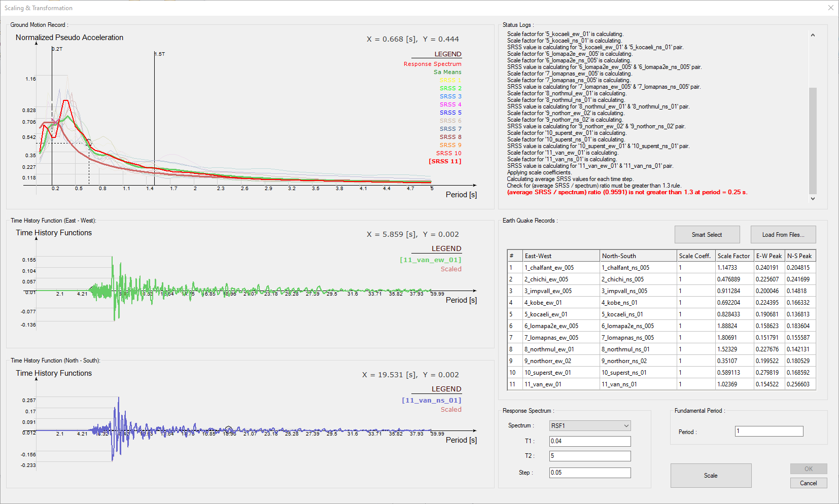The height and width of the screenshot is (504, 839).
Task: Click the East-West column header
Action: (538, 256)
